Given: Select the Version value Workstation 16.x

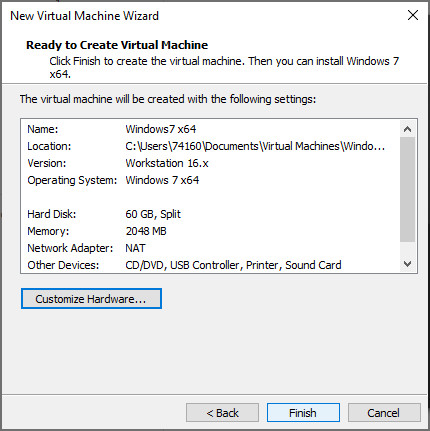Looking at the screenshot, I should tap(167, 163).
